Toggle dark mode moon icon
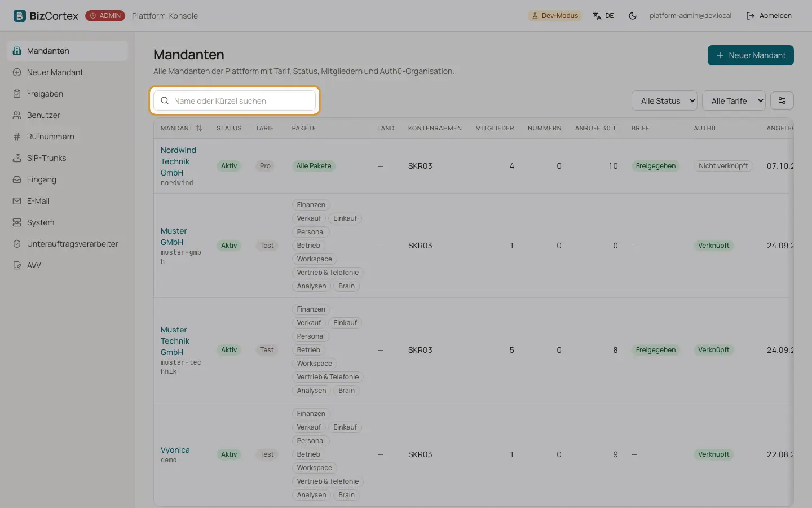This screenshot has width=812, height=508. [x=633, y=16]
